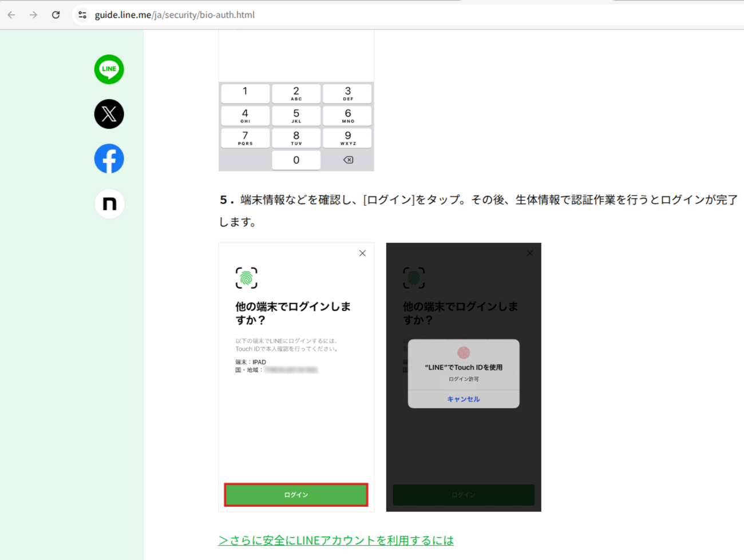Click the red fingerprint icon in the Touch ID dialog

tap(464, 352)
